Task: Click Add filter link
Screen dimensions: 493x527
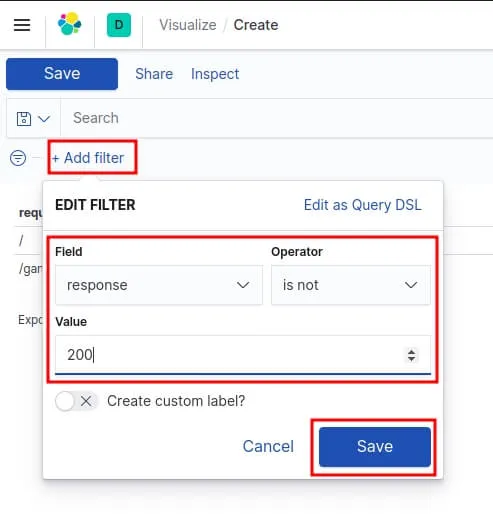Action: (x=88, y=158)
